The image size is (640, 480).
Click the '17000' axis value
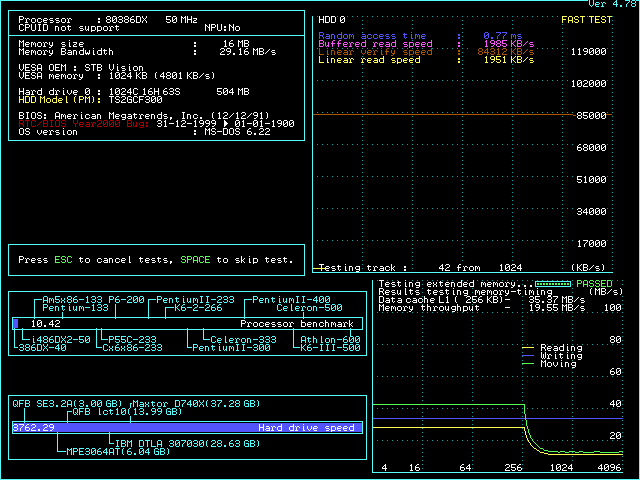pos(591,244)
